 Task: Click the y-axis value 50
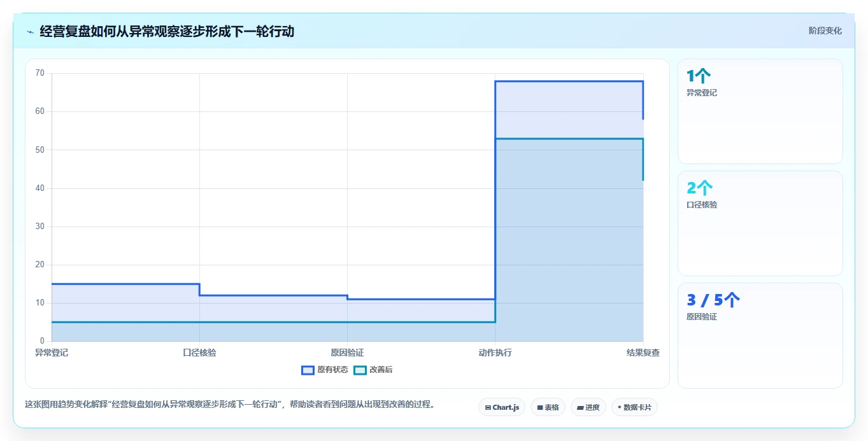(40, 150)
